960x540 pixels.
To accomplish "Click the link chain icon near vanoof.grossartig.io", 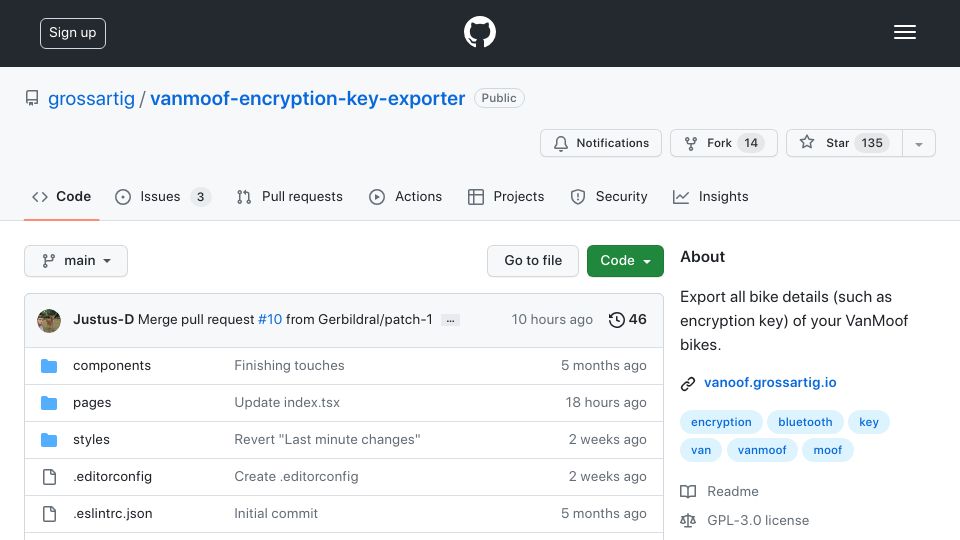I will tap(688, 383).
